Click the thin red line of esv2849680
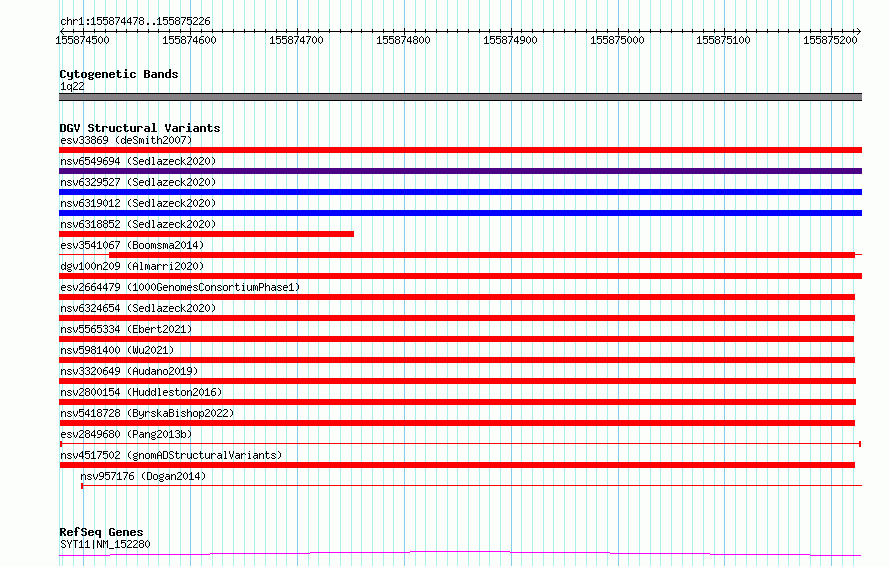 [x=460, y=444]
